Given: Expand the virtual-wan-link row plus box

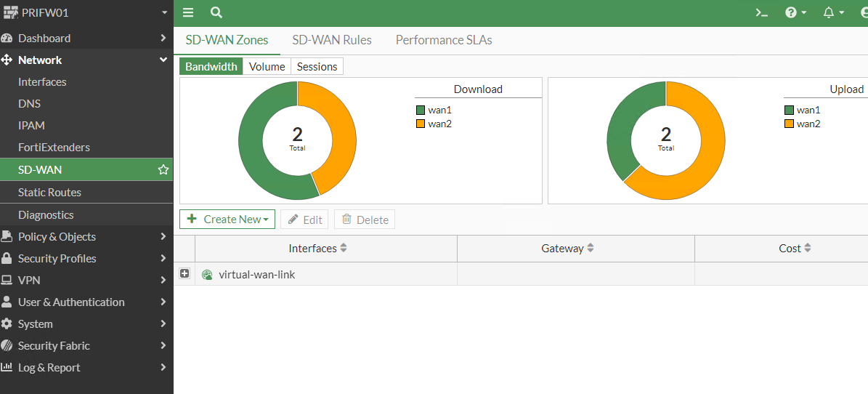Looking at the screenshot, I should (x=184, y=274).
